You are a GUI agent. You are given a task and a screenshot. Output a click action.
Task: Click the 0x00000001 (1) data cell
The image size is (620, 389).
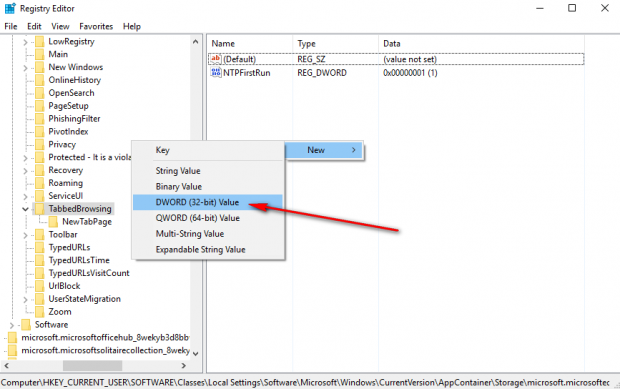click(410, 73)
